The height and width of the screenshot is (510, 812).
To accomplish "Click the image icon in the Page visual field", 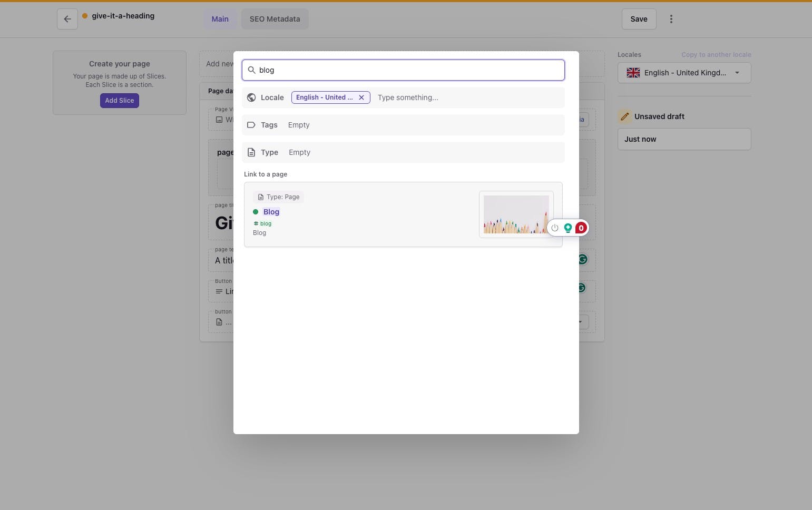I will click(219, 120).
